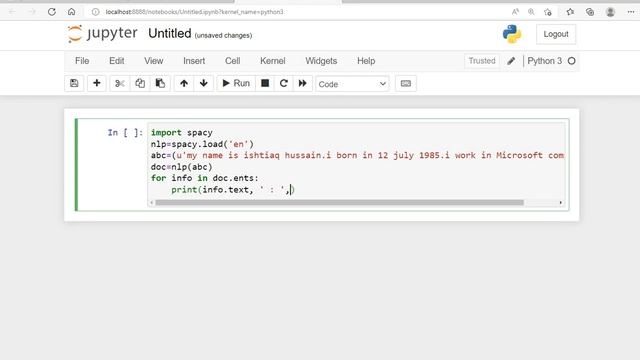This screenshot has width=640, height=360.
Task: Click the browser address bar URL
Action: pos(194,12)
